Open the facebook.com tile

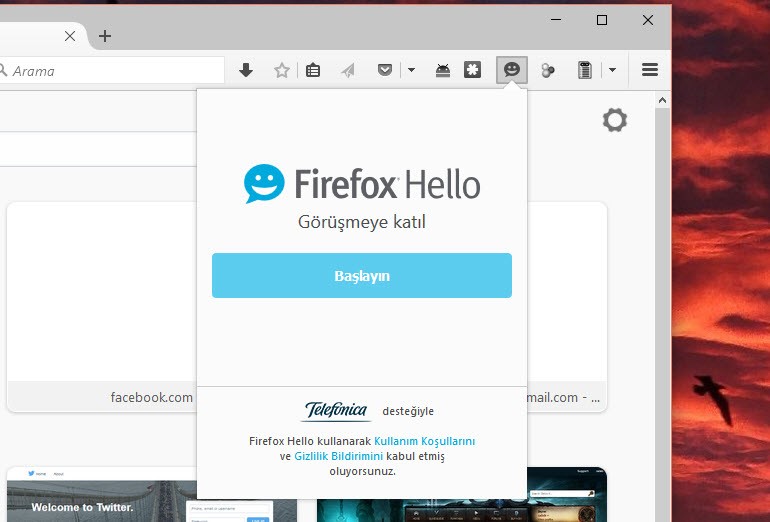[x=102, y=307]
